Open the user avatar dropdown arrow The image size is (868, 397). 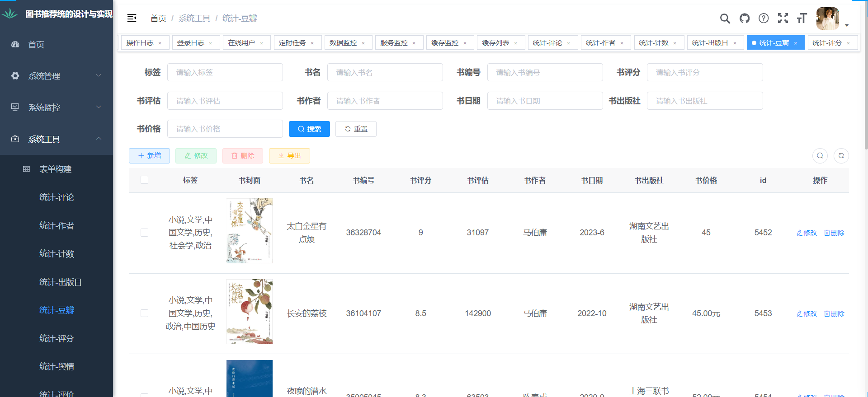(x=847, y=25)
